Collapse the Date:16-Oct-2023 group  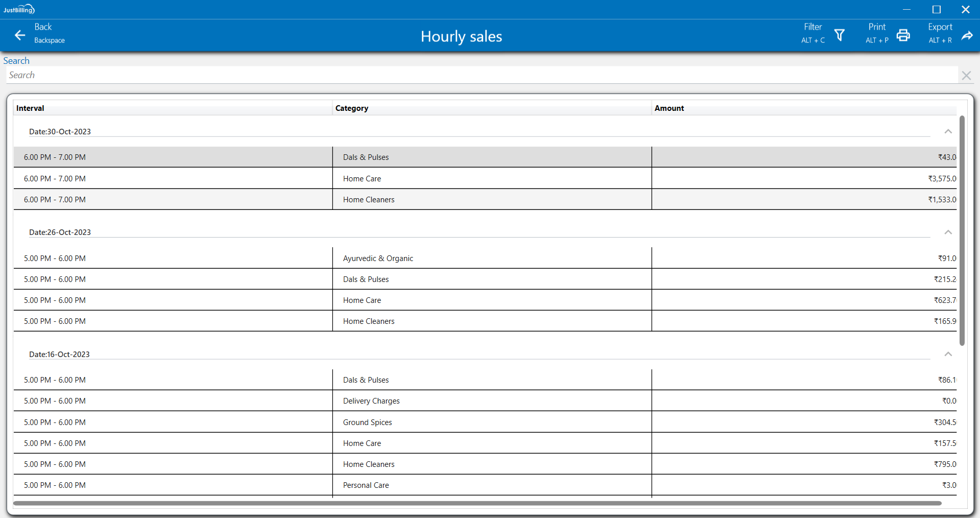point(948,354)
